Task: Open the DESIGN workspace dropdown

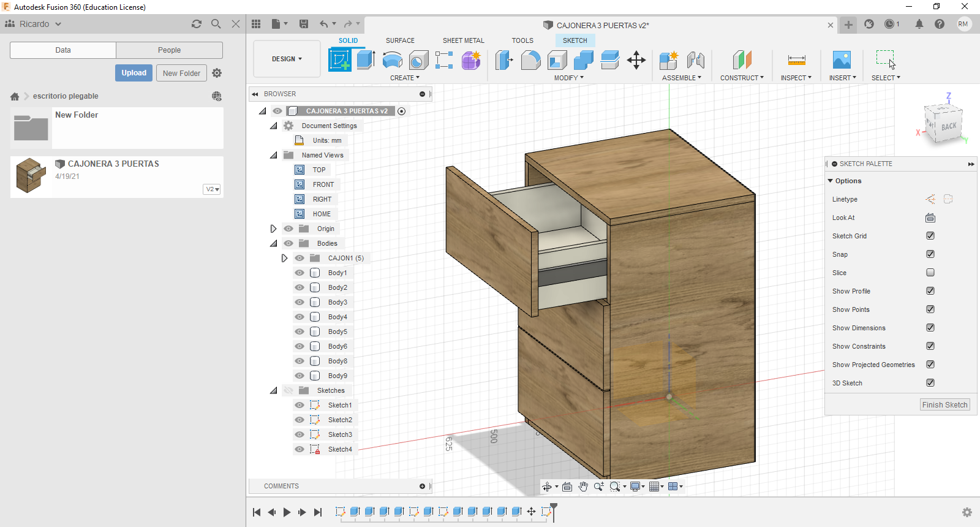Action: point(287,59)
